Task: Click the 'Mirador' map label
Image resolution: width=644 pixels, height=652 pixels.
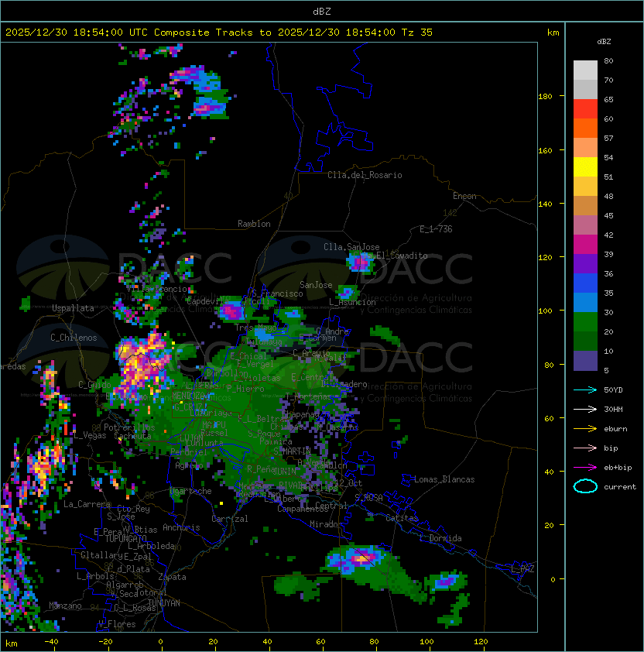Action: click(326, 524)
